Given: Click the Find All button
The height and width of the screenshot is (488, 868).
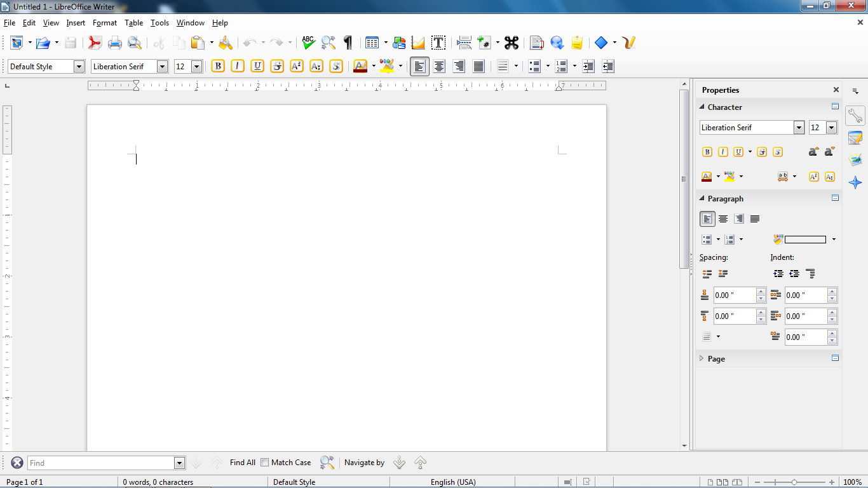Looking at the screenshot, I should [x=242, y=463].
